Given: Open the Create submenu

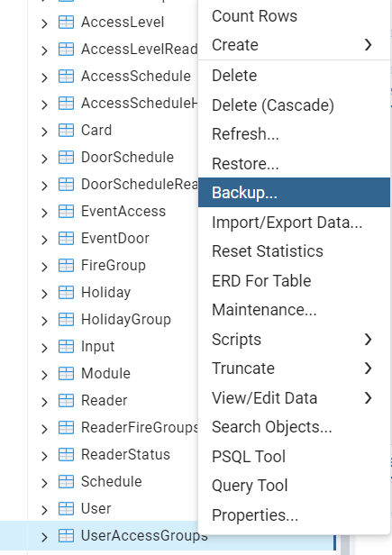Looking at the screenshot, I should click(x=294, y=45).
